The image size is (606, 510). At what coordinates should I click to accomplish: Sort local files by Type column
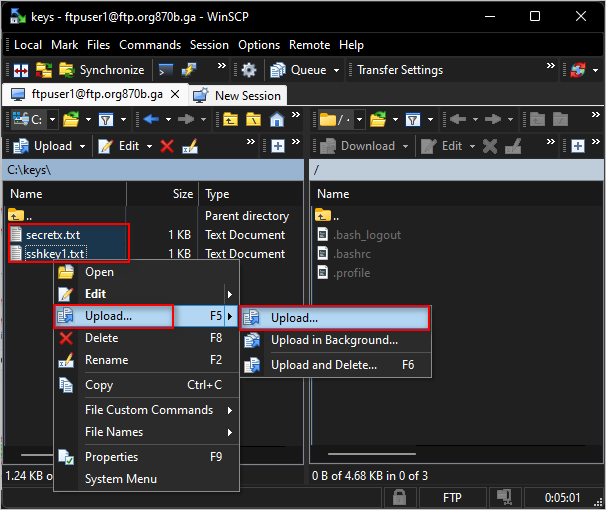251,194
